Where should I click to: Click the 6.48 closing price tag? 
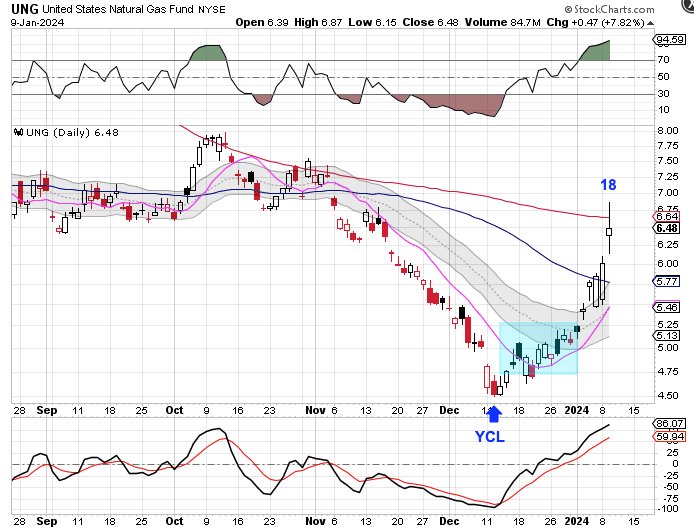668,228
